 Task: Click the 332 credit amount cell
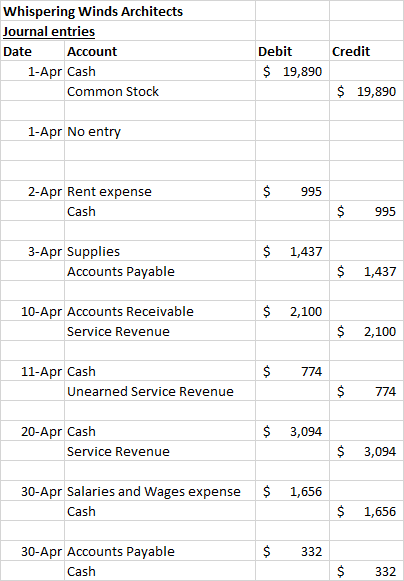click(x=367, y=571)
